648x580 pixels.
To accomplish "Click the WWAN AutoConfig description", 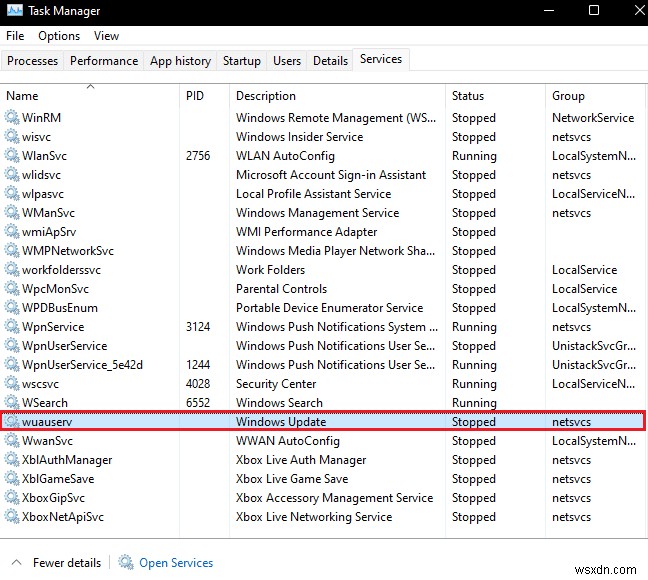I will tap(288, 441).
